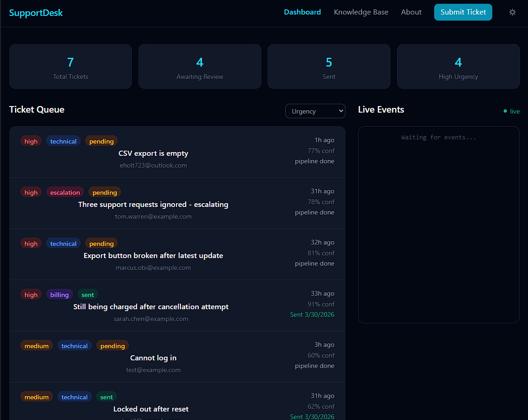Click the green live indicator dot
The image size is (528, 420).
click(504, 111)
